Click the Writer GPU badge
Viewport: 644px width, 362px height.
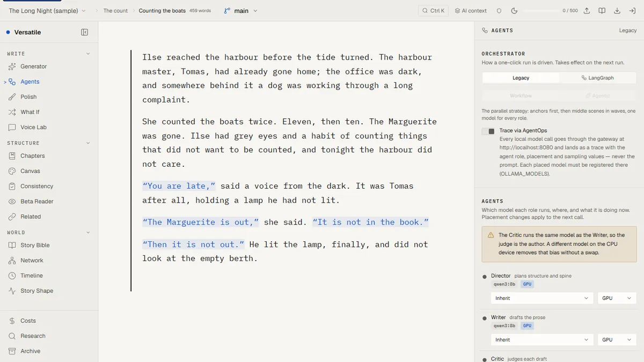[x=527, y=326]
